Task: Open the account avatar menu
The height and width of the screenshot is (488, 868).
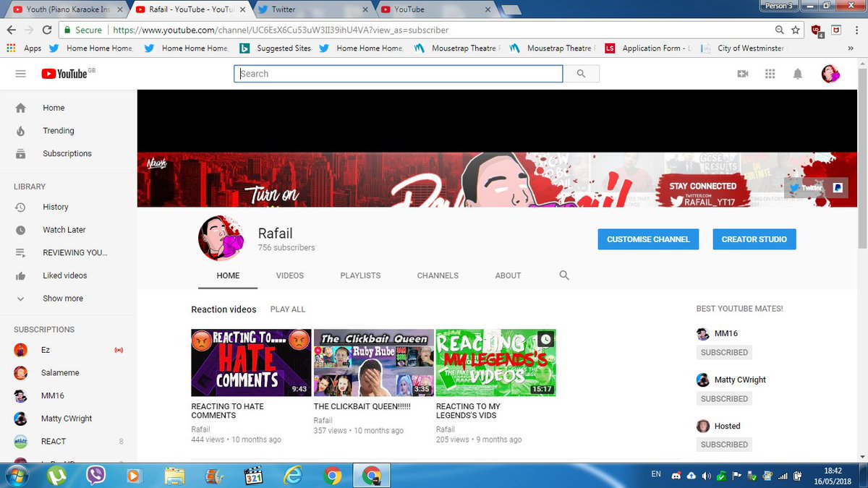Action: [830, 74]
